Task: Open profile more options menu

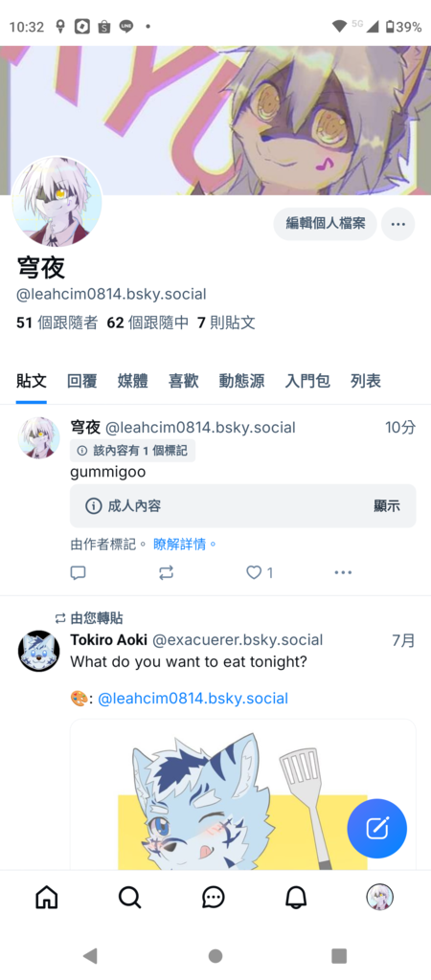Action: click(x=398, y=224)
